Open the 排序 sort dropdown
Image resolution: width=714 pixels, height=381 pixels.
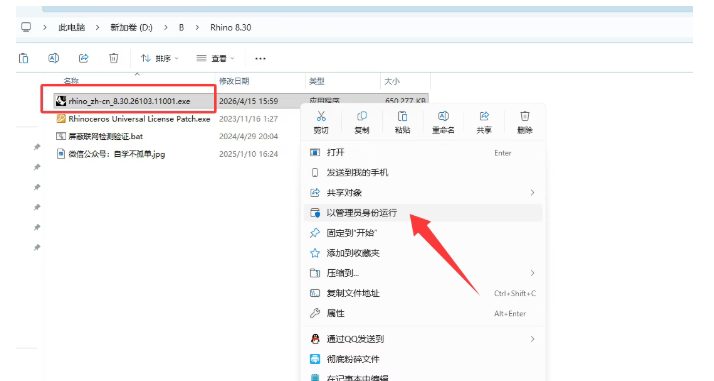[x=160, y=58]
